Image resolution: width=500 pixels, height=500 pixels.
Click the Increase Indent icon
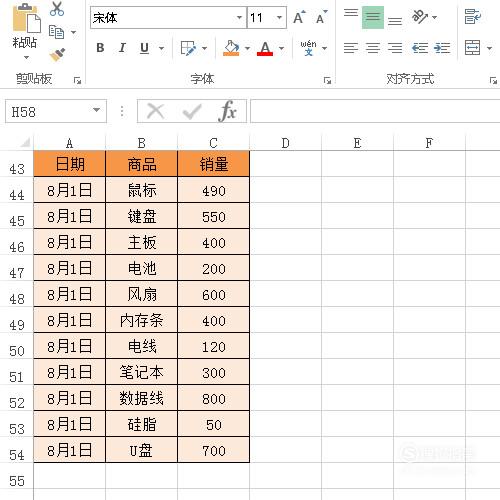[442, 48]
